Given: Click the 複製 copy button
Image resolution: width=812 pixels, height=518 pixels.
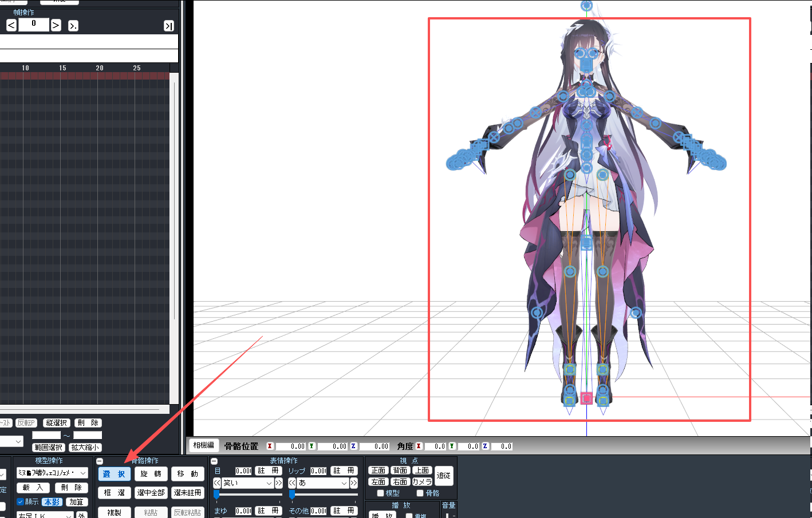Looking at the screenshot, I should [x=115, y=512].
